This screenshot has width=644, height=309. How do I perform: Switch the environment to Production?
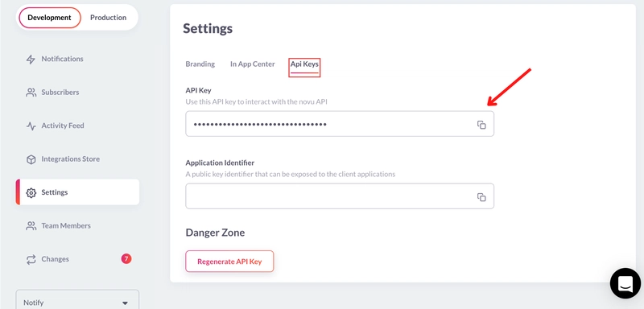point(109,18)
